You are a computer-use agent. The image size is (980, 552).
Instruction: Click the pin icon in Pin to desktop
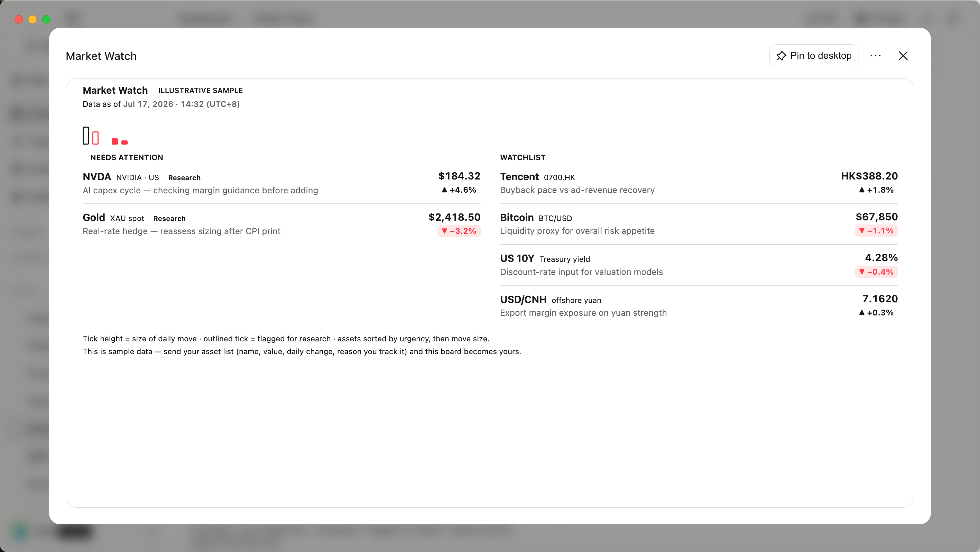[x=781, y=56]
